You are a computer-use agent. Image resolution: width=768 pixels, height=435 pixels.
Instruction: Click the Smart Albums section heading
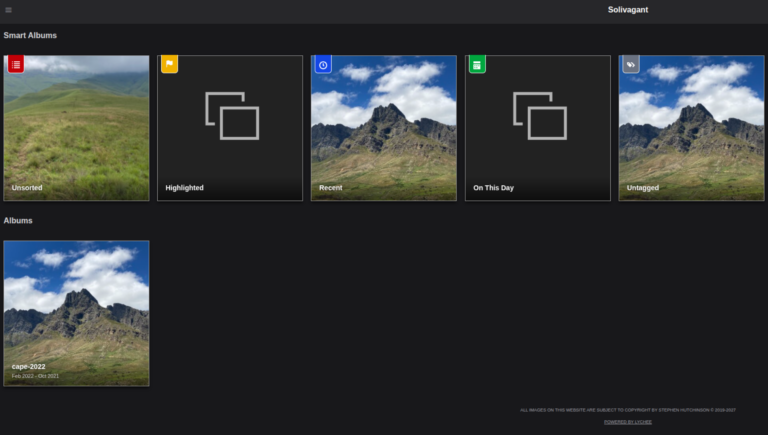tap(30, 35)
